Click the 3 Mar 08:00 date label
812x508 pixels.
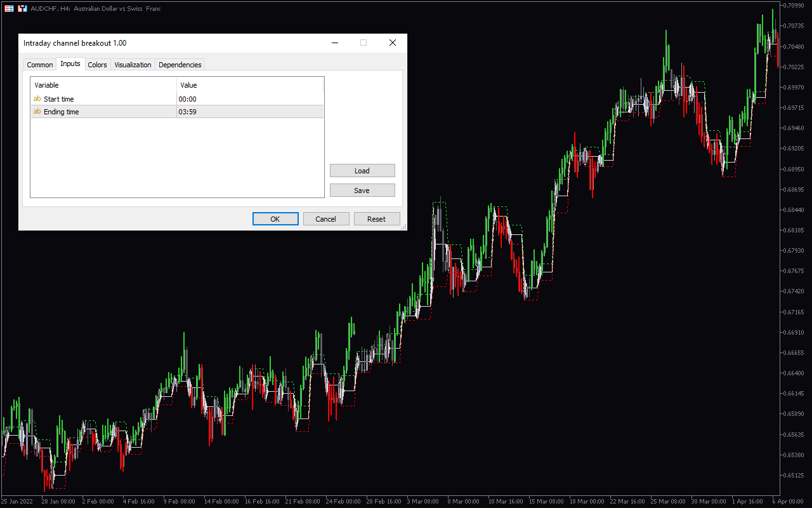424,501
